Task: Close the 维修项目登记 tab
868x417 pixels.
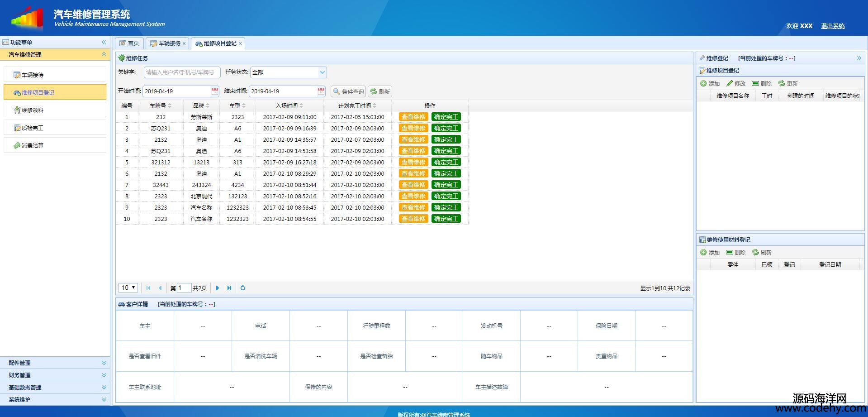Action: [x=240, y=43]
